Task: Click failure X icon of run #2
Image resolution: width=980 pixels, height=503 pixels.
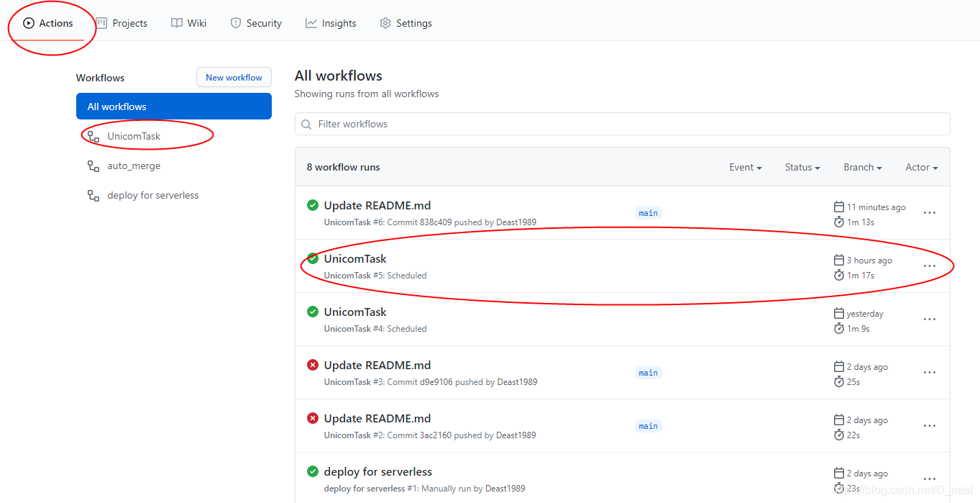Action: (313, 418)
